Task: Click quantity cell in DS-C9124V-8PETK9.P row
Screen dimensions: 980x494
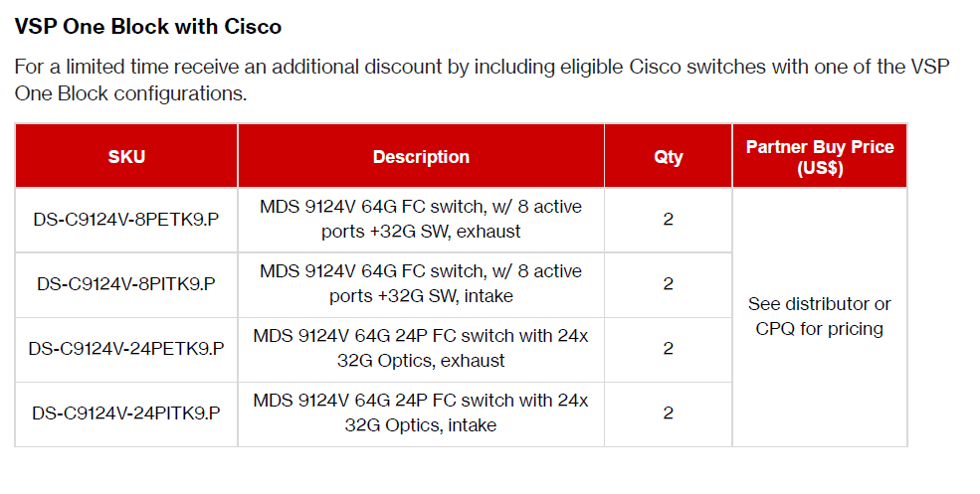Action: coord(668,219)
